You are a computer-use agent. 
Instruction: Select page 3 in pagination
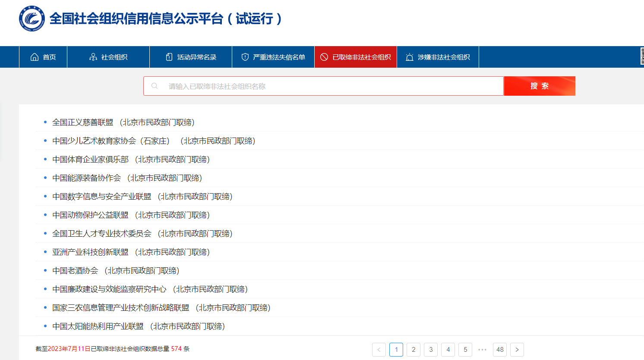[x=431, y=350]
